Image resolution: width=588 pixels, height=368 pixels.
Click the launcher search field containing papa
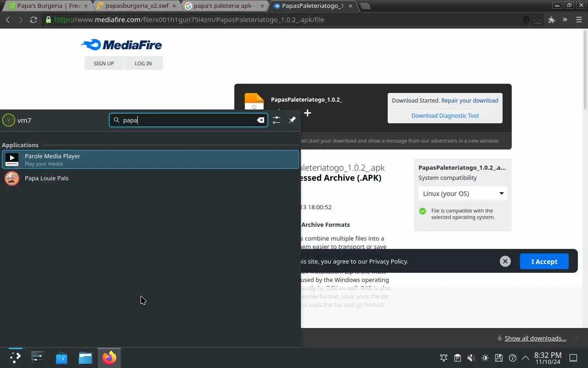click(188, 120)
